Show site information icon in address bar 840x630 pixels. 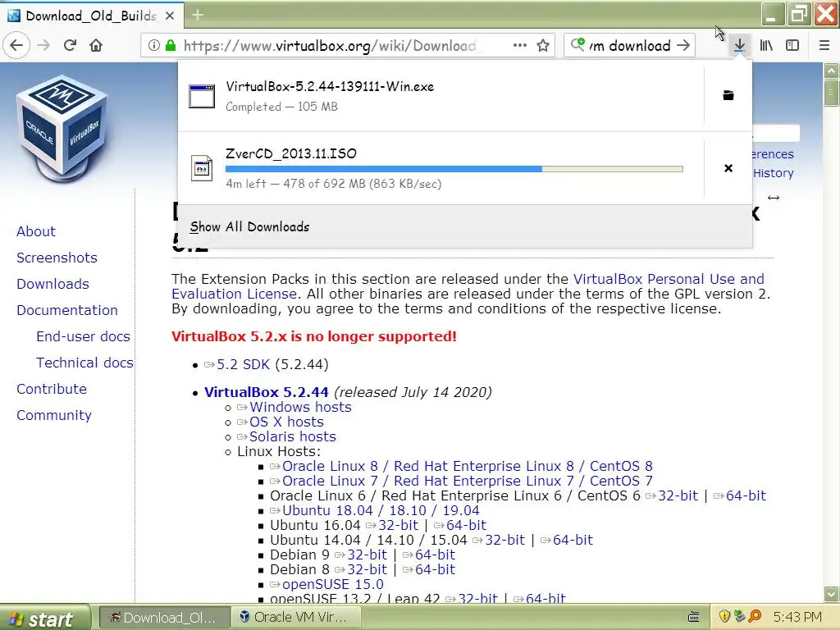[x=153, y=45]
